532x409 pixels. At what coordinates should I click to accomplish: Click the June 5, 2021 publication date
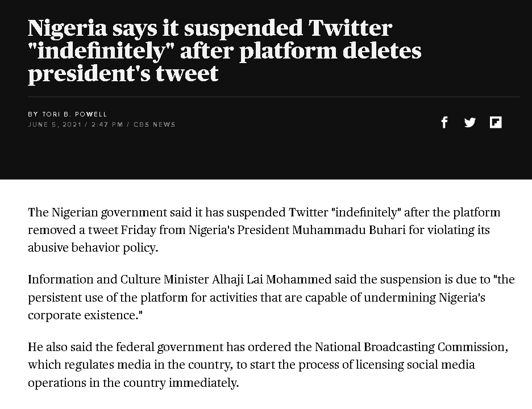55,124
